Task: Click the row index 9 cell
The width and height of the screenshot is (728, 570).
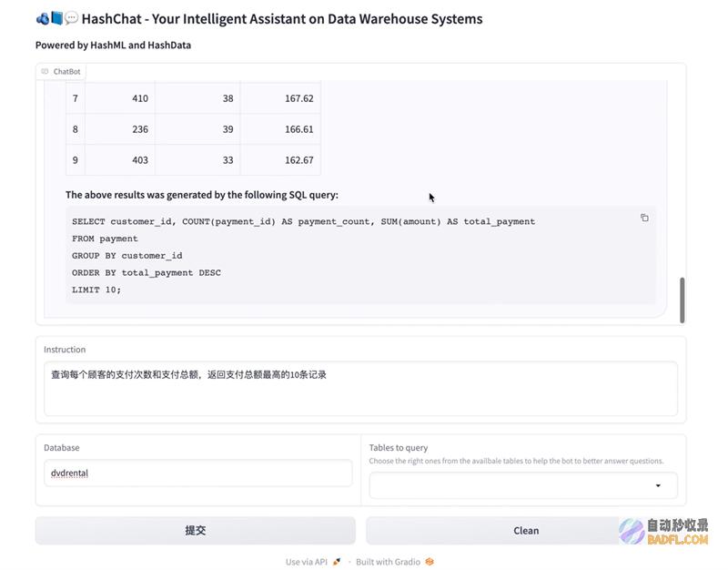Action: 76,160
